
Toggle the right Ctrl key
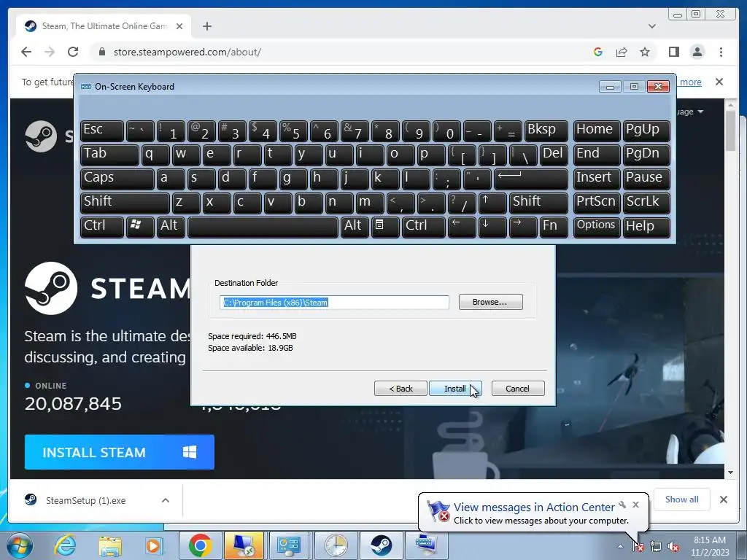(x=424, y=227)
